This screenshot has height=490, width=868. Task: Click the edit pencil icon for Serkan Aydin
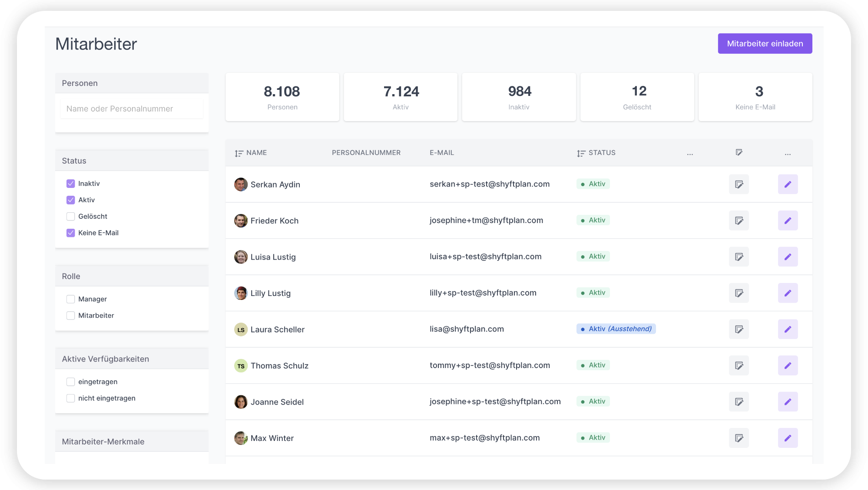pos(787,184)
